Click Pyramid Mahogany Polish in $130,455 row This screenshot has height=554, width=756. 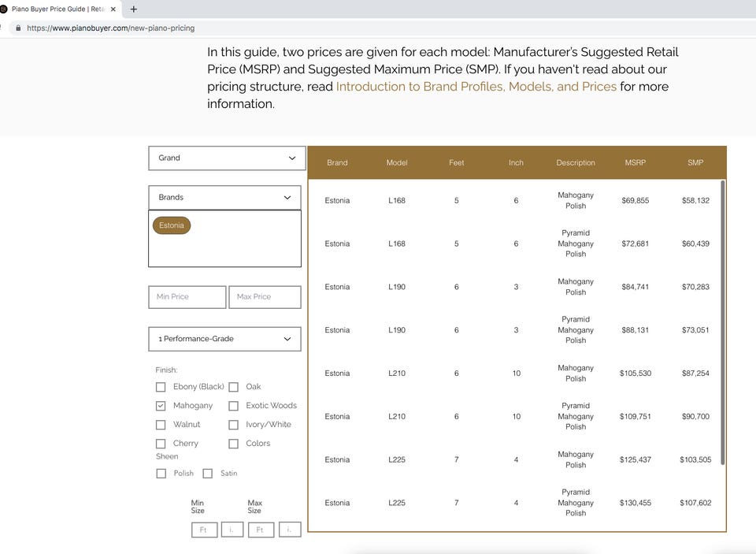pyautogui.click(x=576, y=502)
